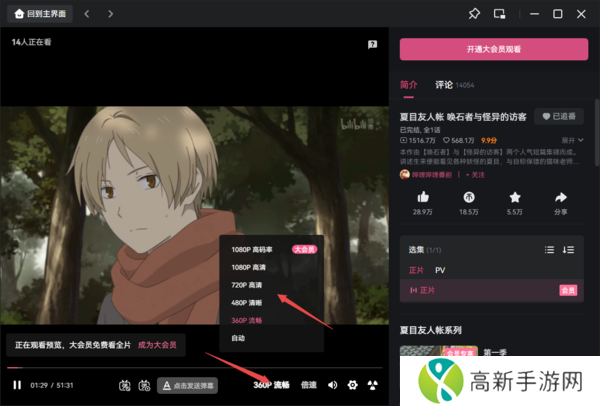Select the 正片 episode category tab
Image resolution: width=600 pixels, height=406 pixels.
coord(416,270)
